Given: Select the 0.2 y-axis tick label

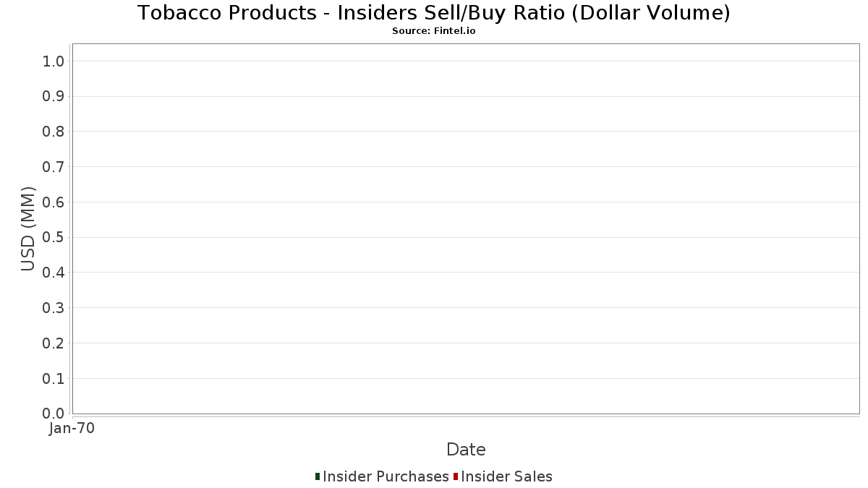Looking at the screenshot, I should pos(54,343).
